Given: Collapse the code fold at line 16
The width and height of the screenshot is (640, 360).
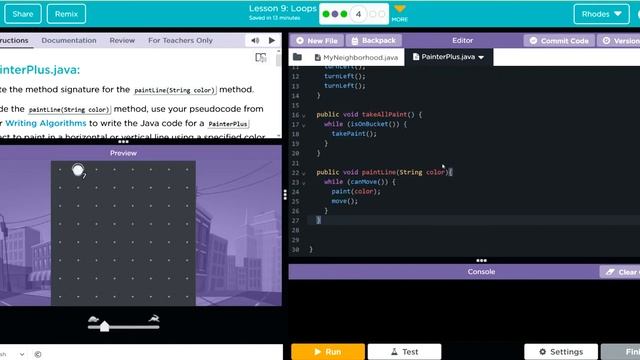Looking at the screenshot, I should pyautogui.click(x=304, y=116).
